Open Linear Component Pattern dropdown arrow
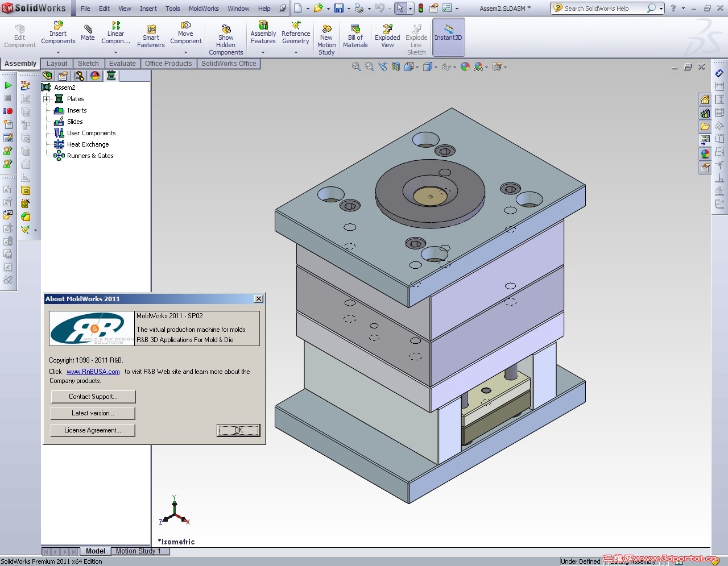728x566 pixels. click(115, 53)
